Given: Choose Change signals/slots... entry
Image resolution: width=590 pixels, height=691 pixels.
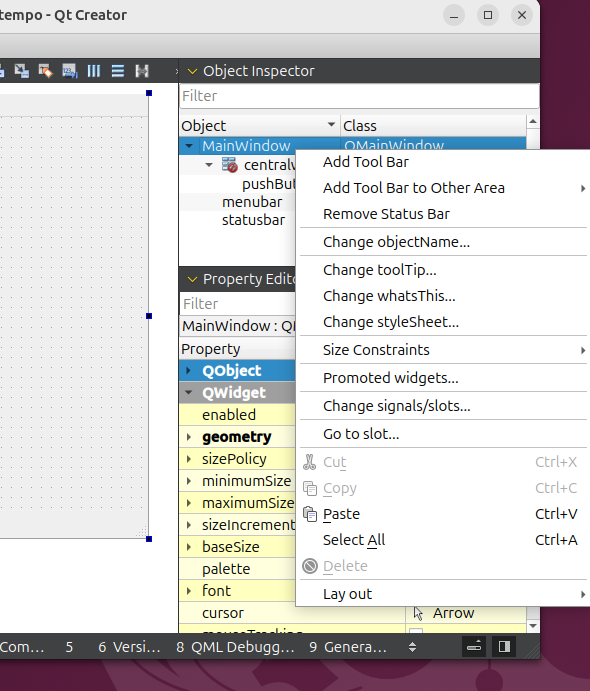Looking at the screenshot, I should (444, 406).
